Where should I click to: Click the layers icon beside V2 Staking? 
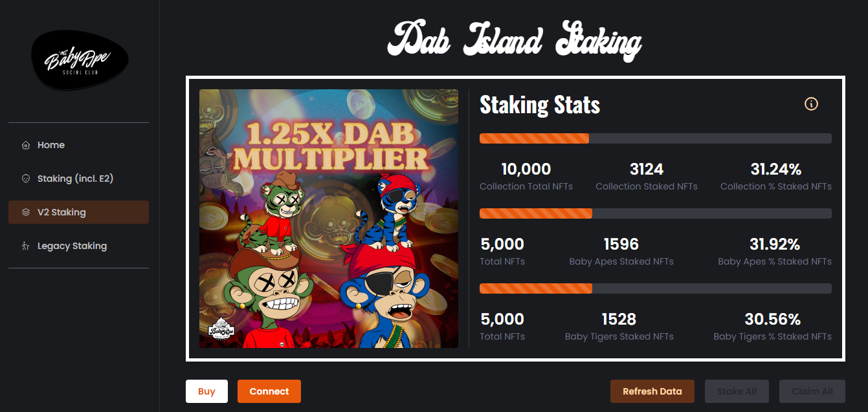point(26,212)
